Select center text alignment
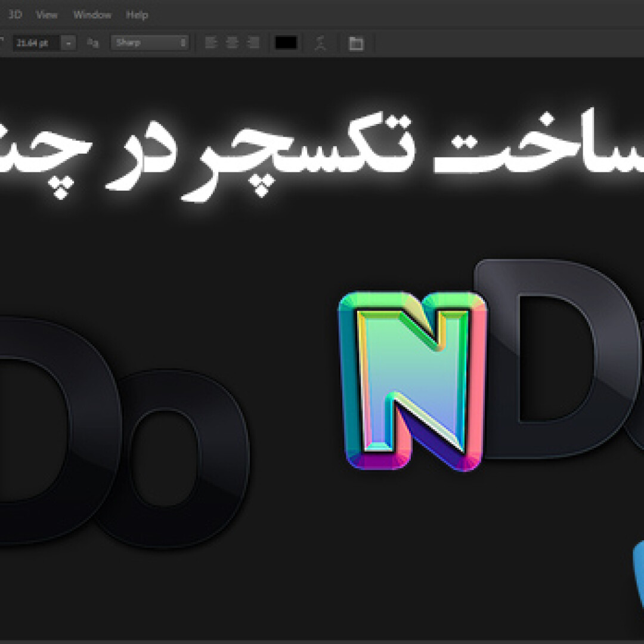The width and height of the screenshot is (644, 644). pyautogui.click(x=232, y=43)
